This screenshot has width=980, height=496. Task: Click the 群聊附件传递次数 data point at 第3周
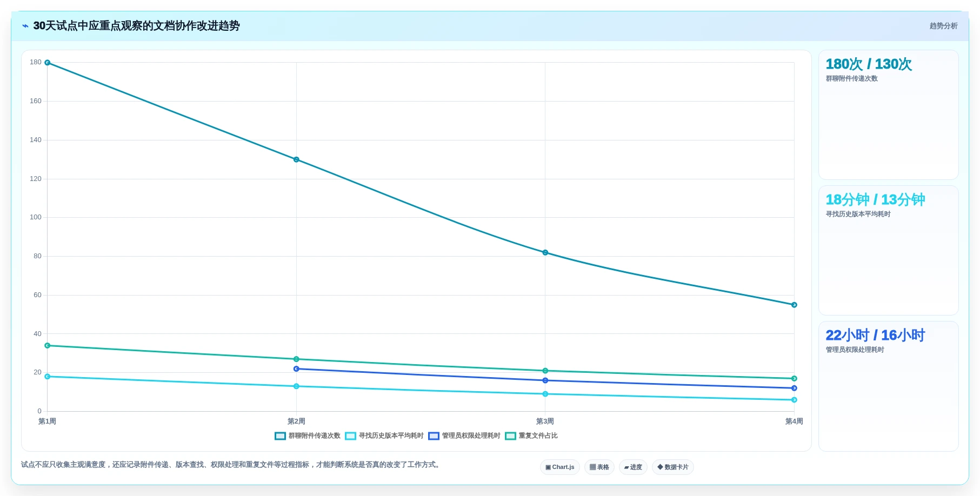point(545,252)
